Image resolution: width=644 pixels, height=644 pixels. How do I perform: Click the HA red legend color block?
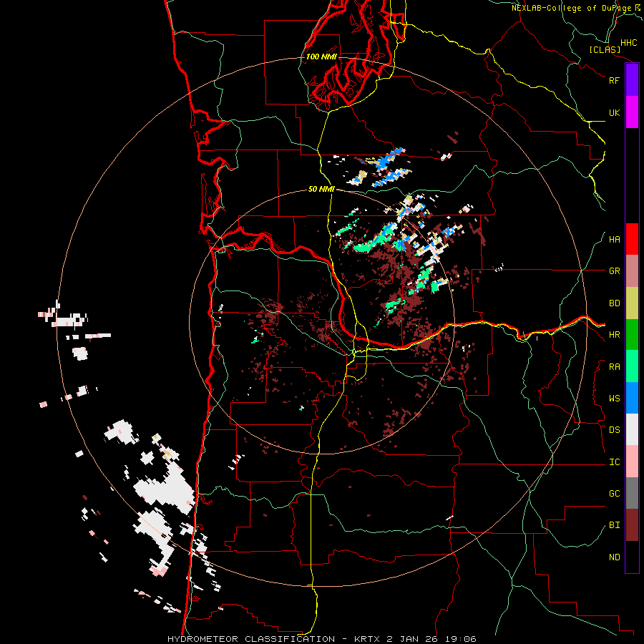[x=632, y=239]
